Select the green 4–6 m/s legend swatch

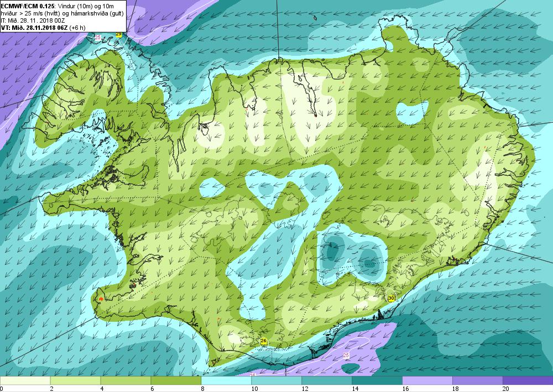tap(126, 380)
